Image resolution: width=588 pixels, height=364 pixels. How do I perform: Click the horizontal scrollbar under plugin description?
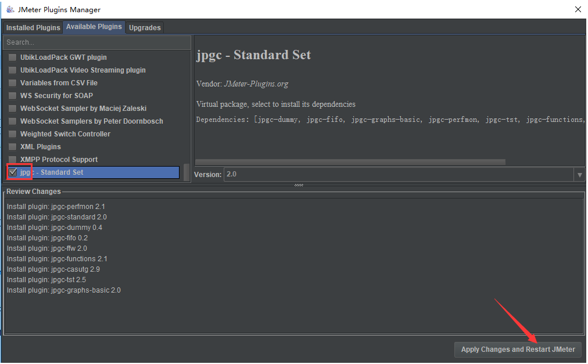tap(350, 162)
